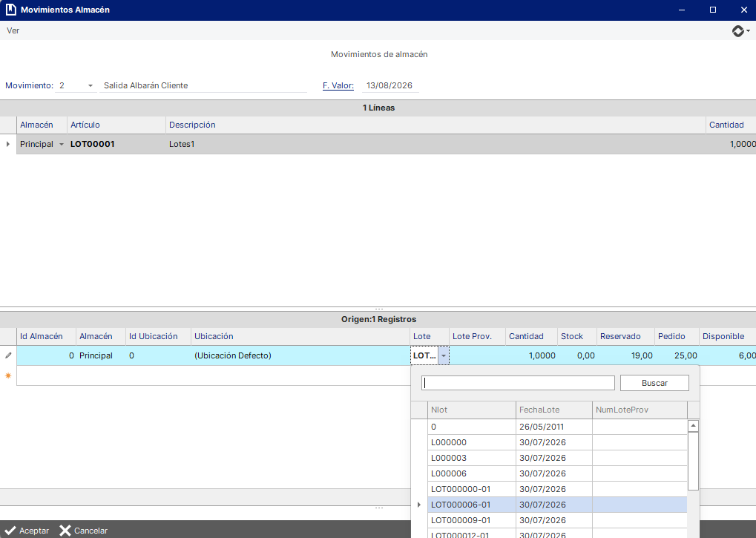Viewport: 756px width, 538px height.
Task: Maximize the Movimientos Almacén window
Action: tap(713, 10)
